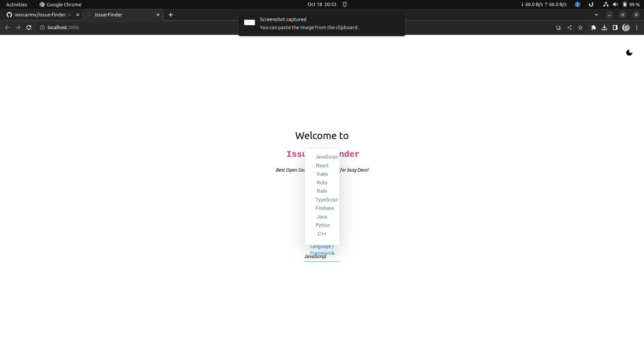View site information icon

(42, 27)
